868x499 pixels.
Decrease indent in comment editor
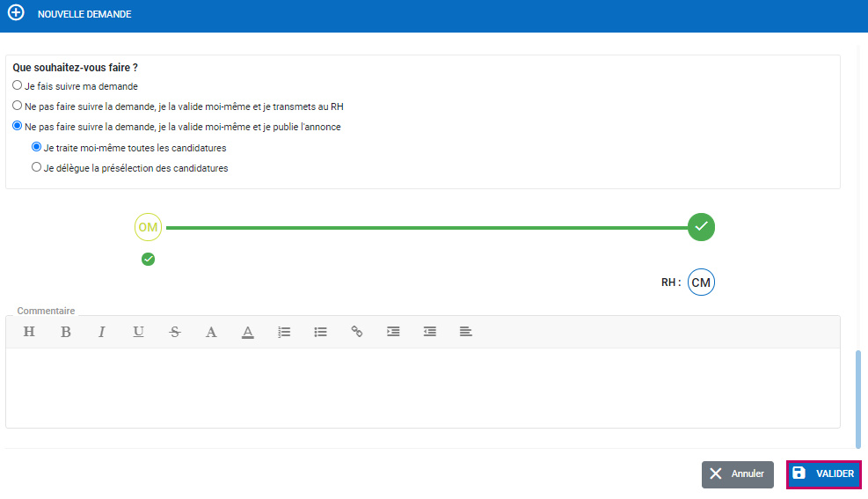[430, 332]
